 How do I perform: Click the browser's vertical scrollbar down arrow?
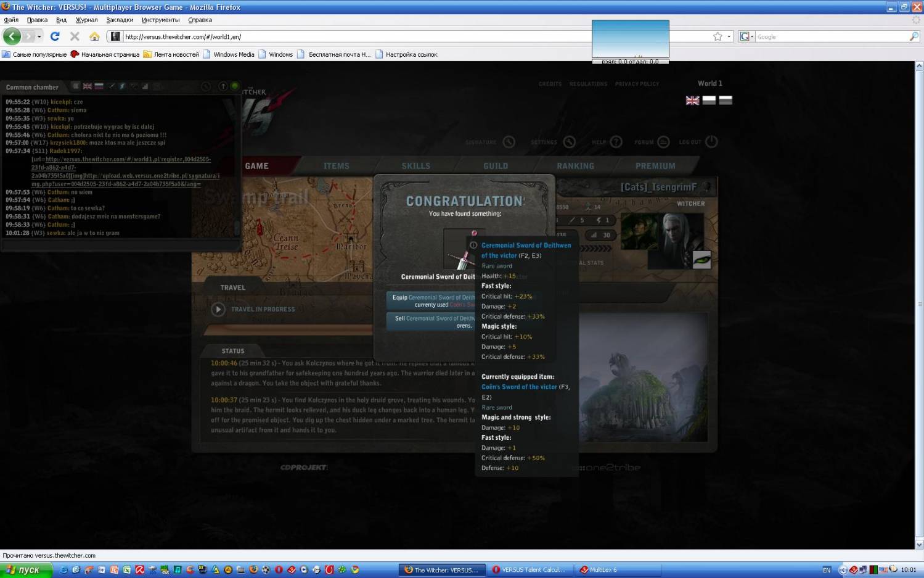pos(919,545)
